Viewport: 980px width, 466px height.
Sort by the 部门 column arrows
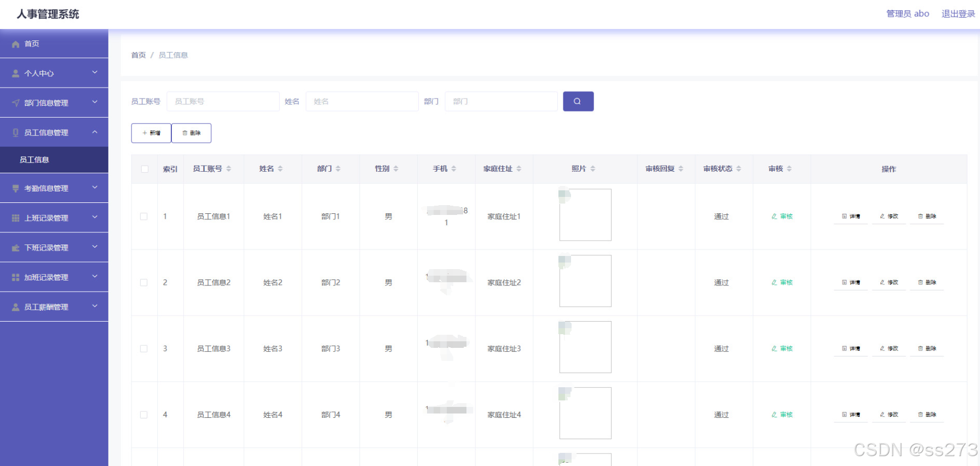click(338, 169)
